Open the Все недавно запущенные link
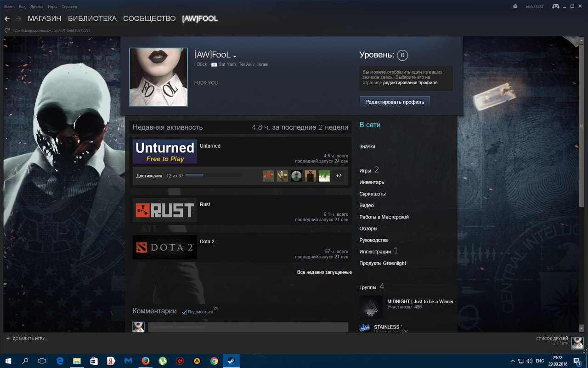This screenshot has width=588, height=368. click(x=324, y=272)
